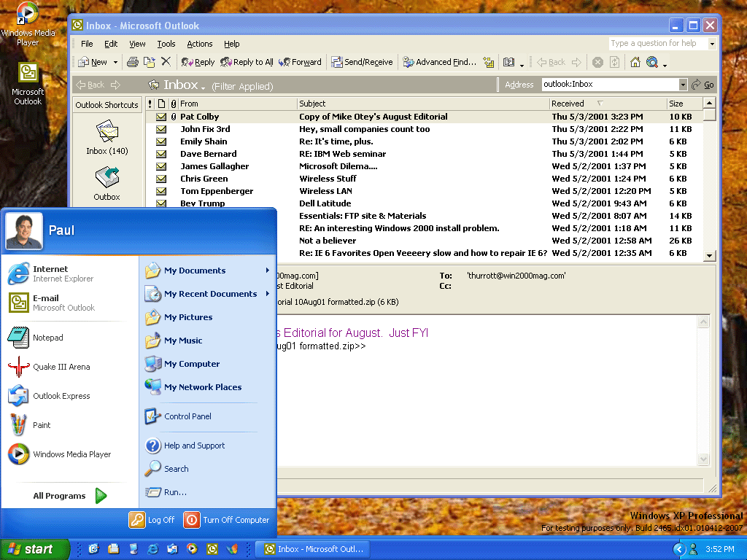This screenshot has height=560, width=747.
Task: Select the email from Chris Green
Action: (x=204, y=179)
